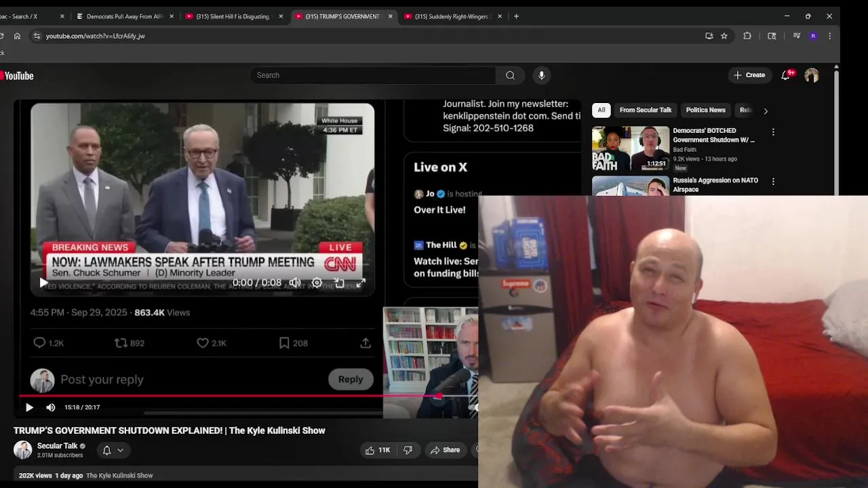Play the embedded CNN clip play icon
This screenshot has height=488, width=868.
pos(43,283)
